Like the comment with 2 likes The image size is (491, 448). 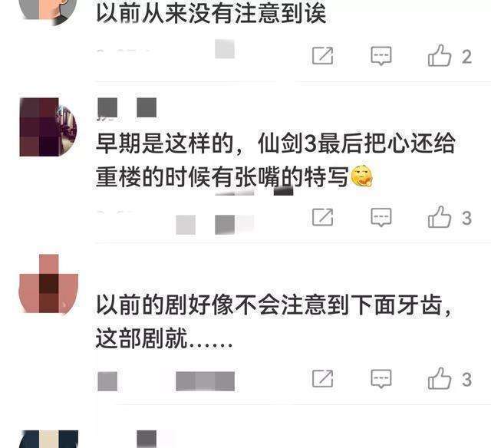tap(440, 56)
